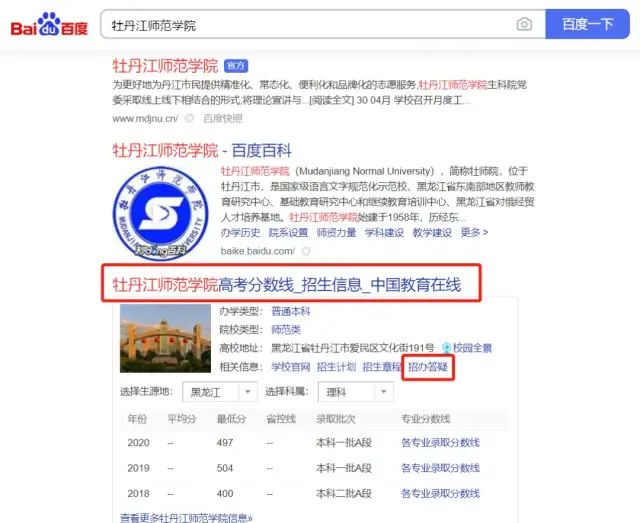Click the address 黑龙江省牡丹江市爱民区文化街191号
Image resolution: width=640 pixels, height=523 pixels.
(353, 348)
